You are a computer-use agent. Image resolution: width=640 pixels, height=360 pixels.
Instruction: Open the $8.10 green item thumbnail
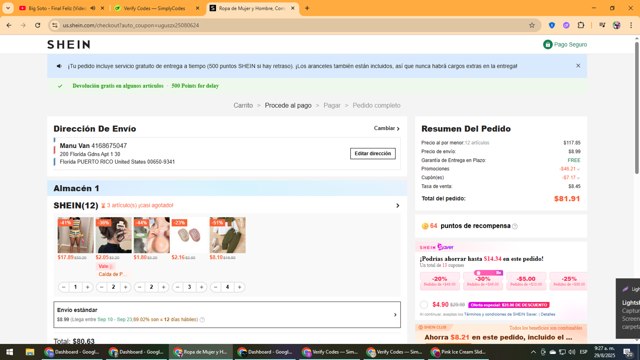click(x=227, y=235)
